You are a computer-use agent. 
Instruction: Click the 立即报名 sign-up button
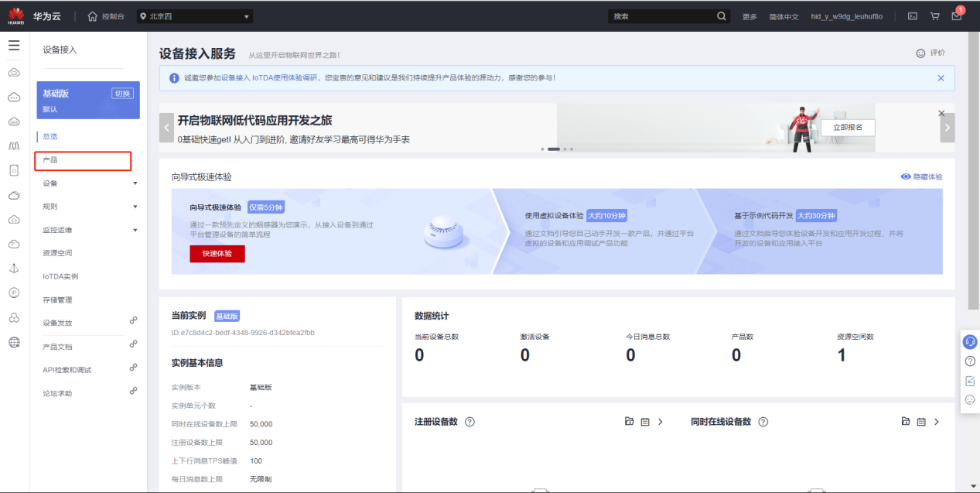pos(848,127)
